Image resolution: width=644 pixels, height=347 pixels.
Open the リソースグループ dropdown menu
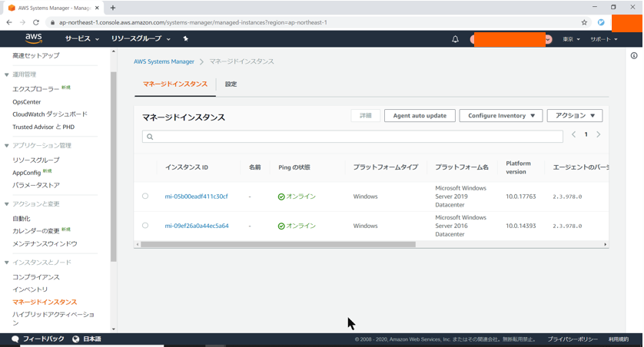pyautogui.click(x=141, y=38)
